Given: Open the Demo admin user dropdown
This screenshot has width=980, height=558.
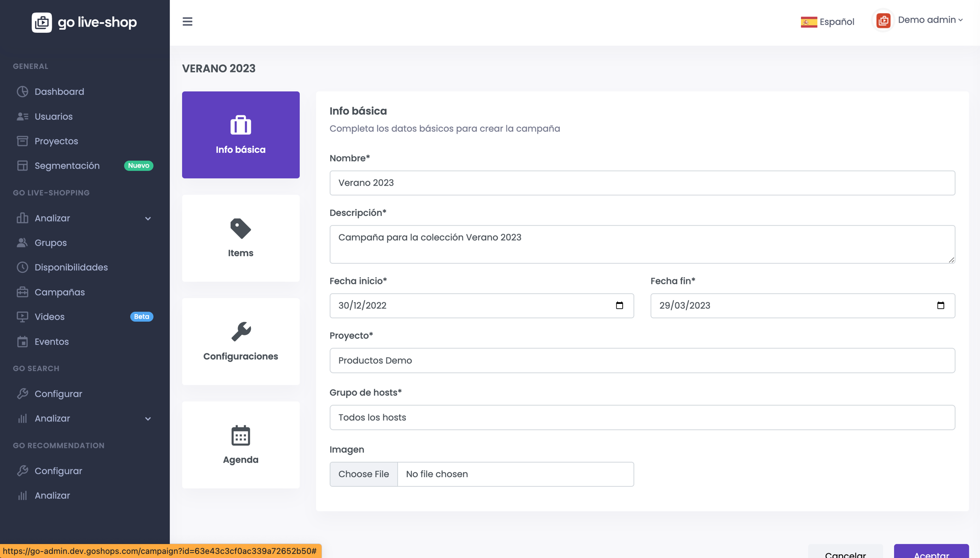Looking at the screenshot, I should pyautogui.click(x=930, y=20).
